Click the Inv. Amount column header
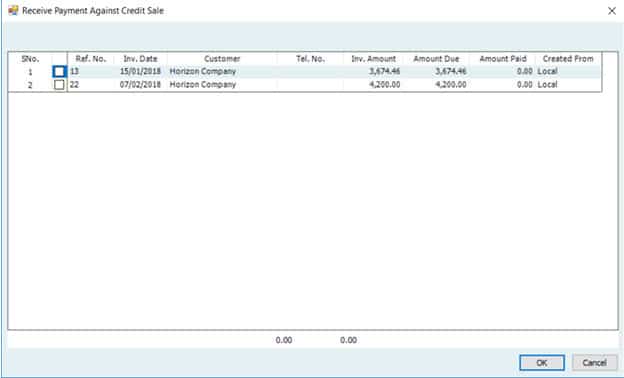This screenshot has width=624, height=378. [x=373, y=59]
